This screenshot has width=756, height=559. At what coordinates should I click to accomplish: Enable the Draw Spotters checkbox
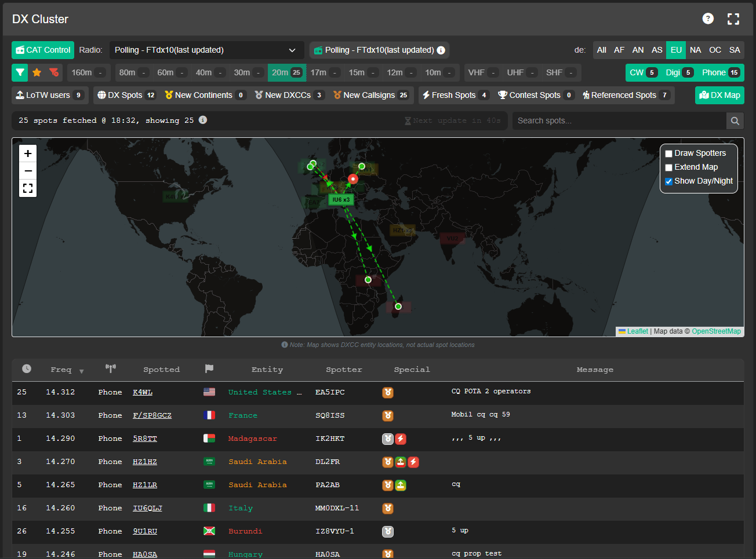668,154
